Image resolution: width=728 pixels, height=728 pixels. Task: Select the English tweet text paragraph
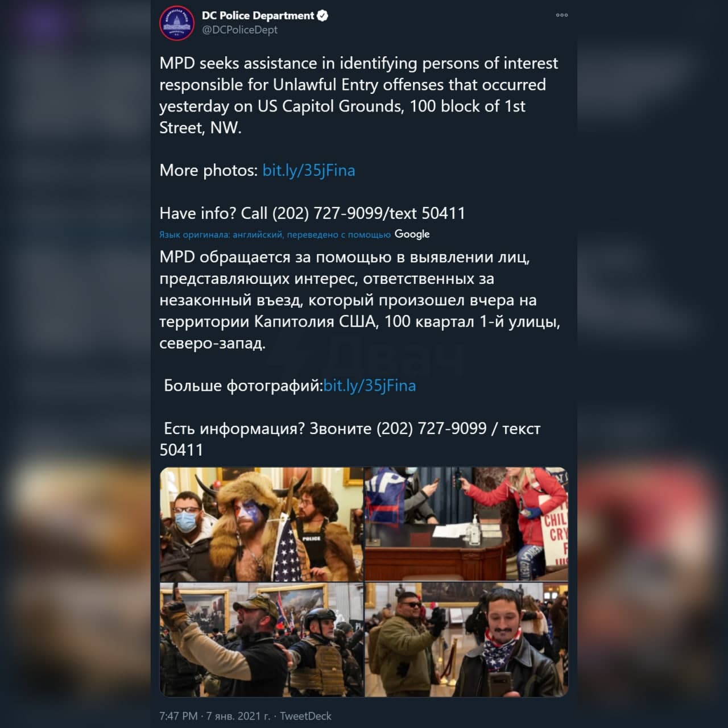[x=359, y=96]
